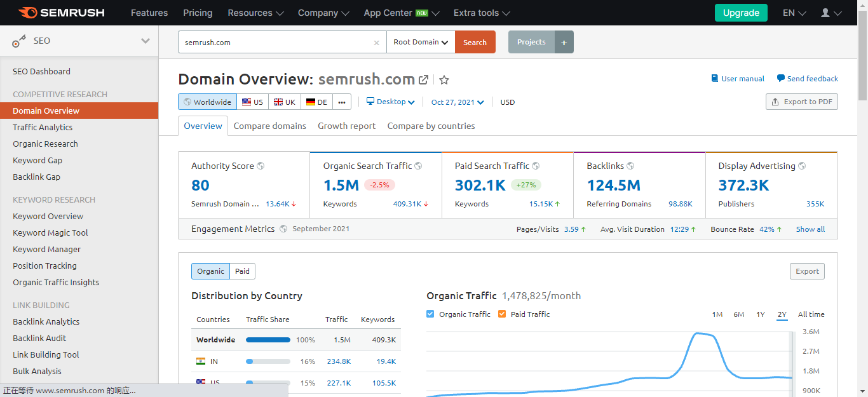
Task: Switch to the Compare domains tab
Action: (269, 126)
